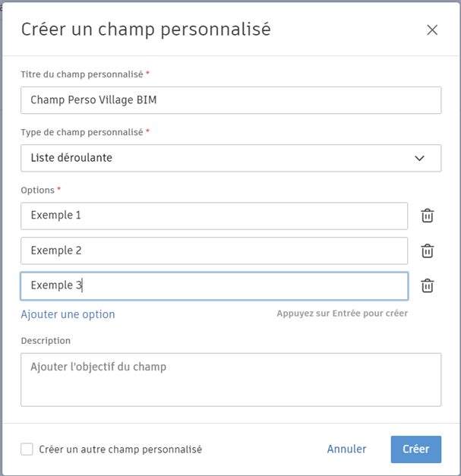Delete the Exemple 1 option
This screenshot has height=476, width=461.
pos(428,216)
